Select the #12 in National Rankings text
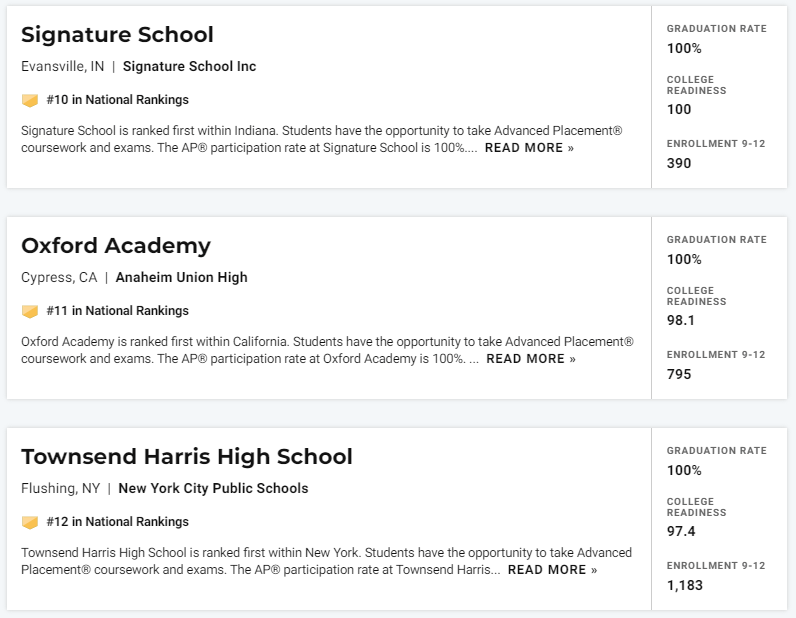The width and height of the screenshot is (796, 618). [117, 522]
